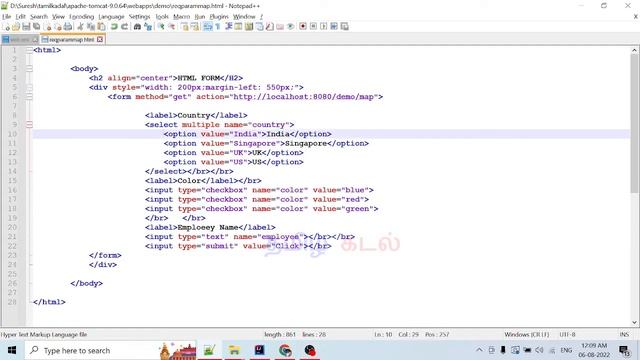Viewport: 640px width, 360px height.
Task: Open the Windows Start menu
Action: coord(12,351)
